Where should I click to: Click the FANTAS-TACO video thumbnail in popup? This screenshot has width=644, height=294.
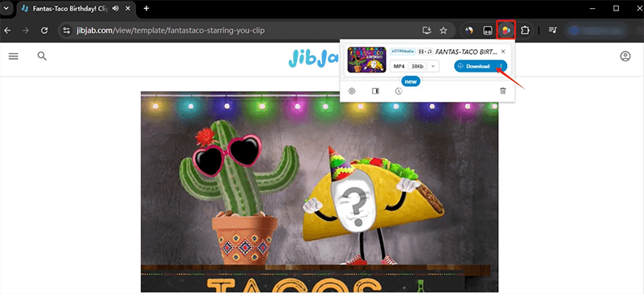[367, 60]
